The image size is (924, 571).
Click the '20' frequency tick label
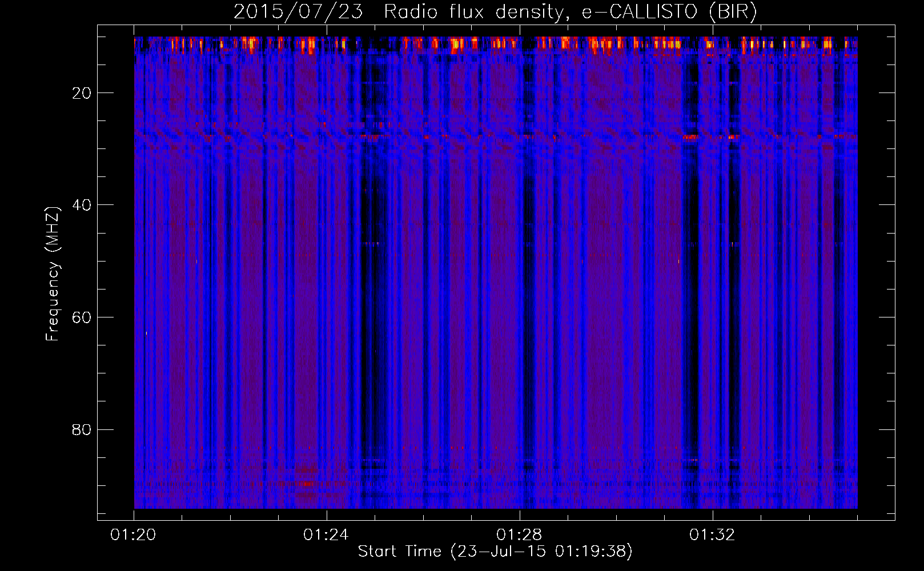pos(82,93)
